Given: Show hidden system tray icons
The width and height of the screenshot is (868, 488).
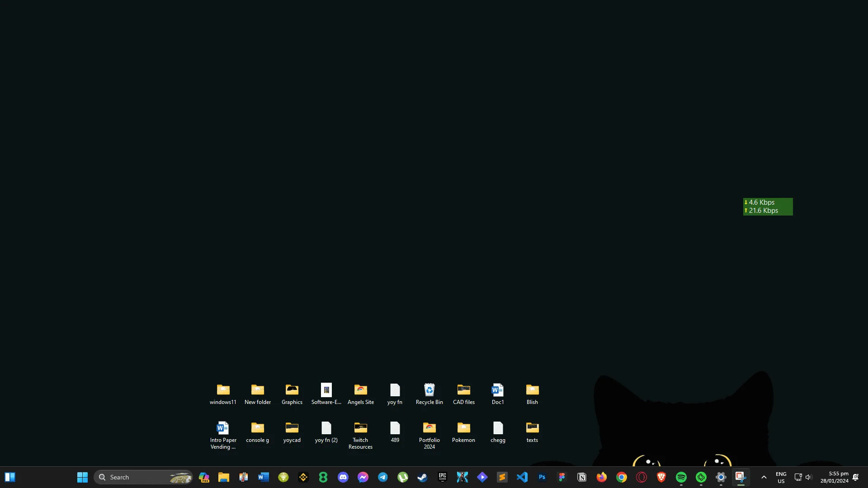Looking at the screenshot, I should [764, 477].
